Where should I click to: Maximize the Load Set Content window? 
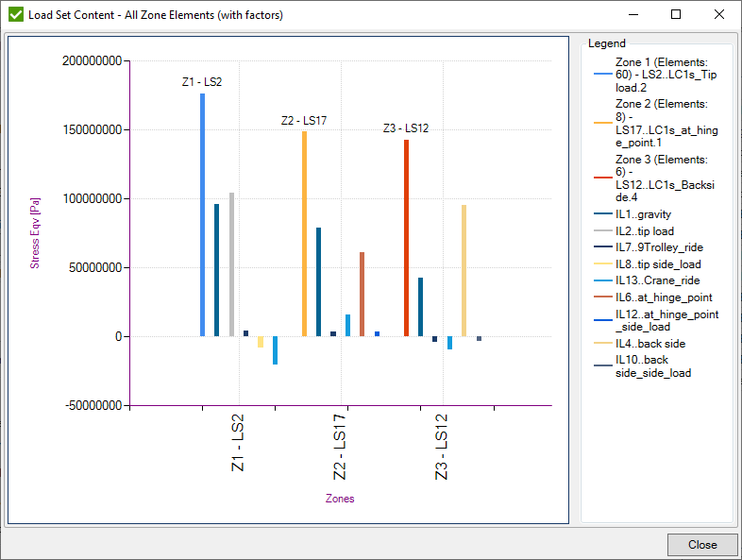[676, 14]
